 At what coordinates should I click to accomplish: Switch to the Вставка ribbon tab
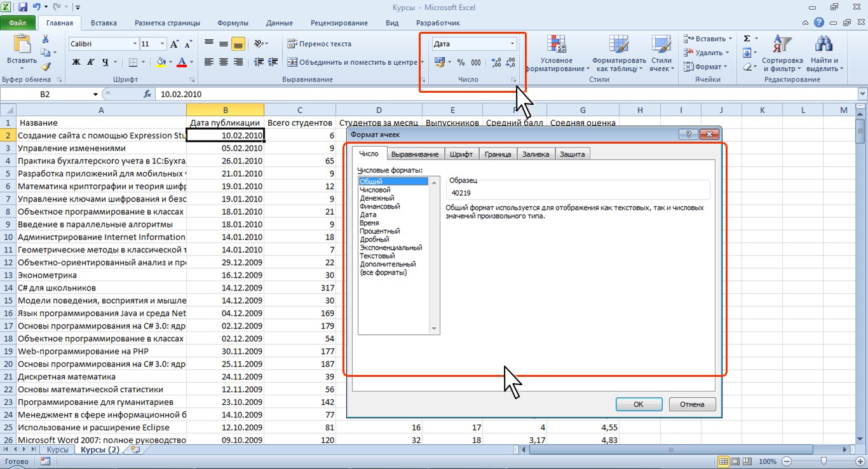104,23
